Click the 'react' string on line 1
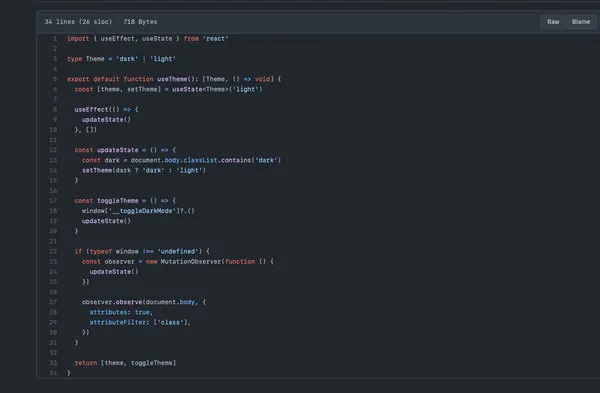This screenshot has width=600, height=393. point(215,39)
